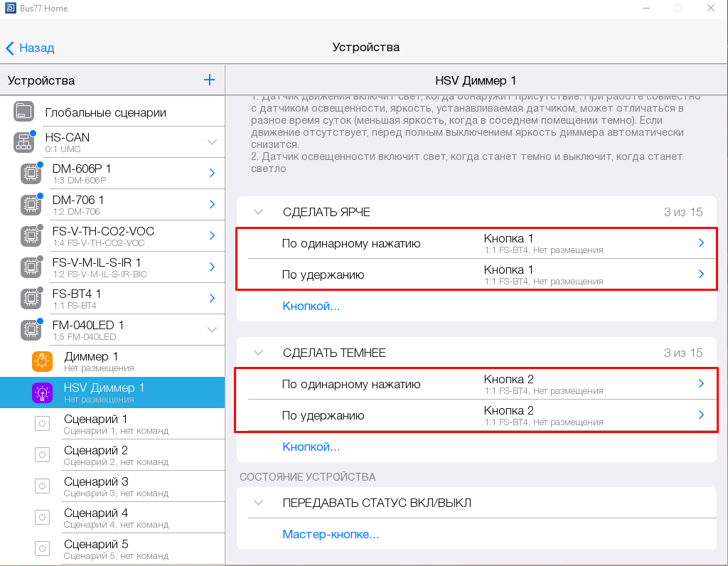
Task: Click the HS-CAN network icon
Action: 24,142
